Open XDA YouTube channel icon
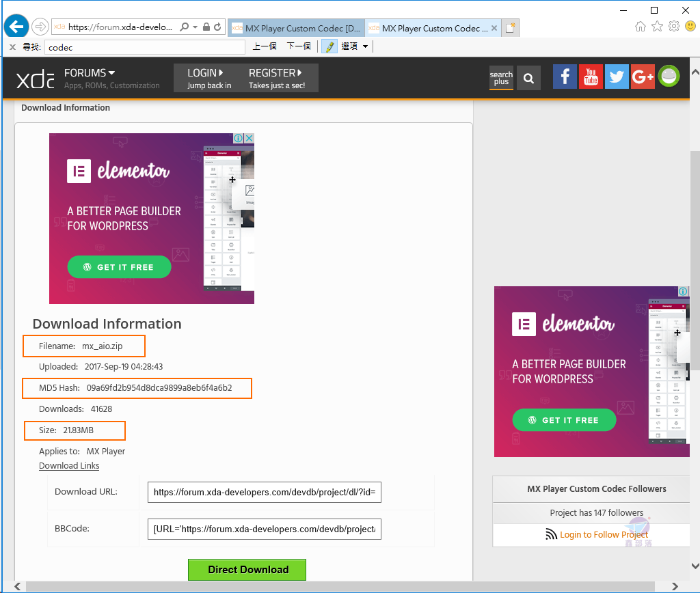This screenshot has width=700, height=593. click(x=591, y=77)
